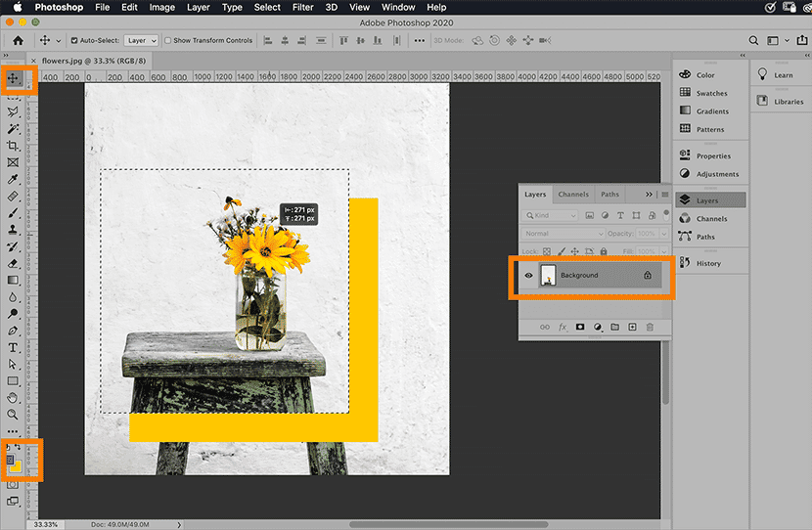Image resolution: width=812 pixels, height=530 pixels.
Task: Toggle the Auto-Select checkbox
Action: click(x=75, y=41)
